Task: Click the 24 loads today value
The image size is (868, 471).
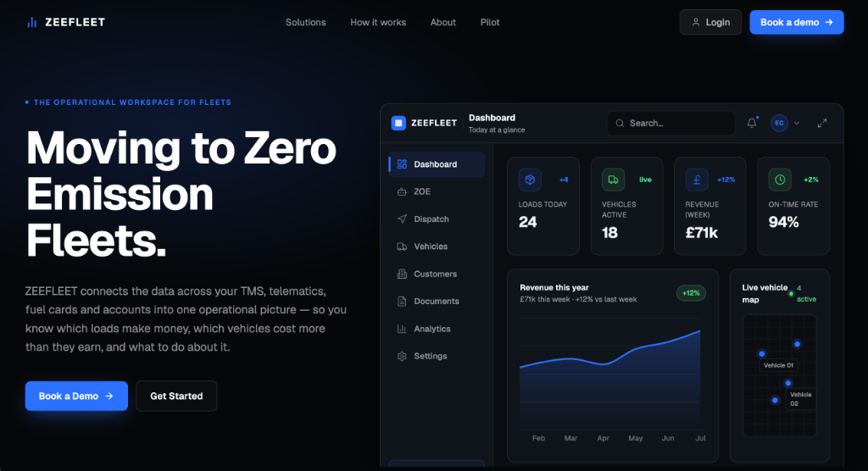Action: coord(527,222)
